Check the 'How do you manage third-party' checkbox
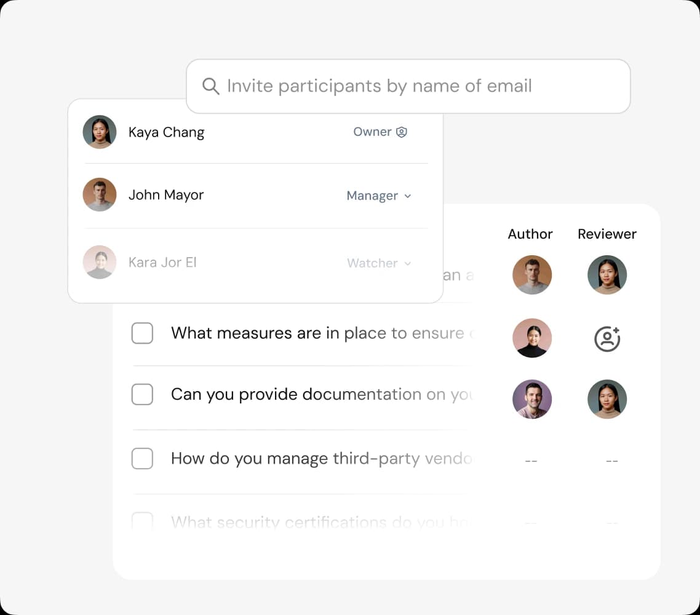Screen dimensions: 700x615 click(x=143, y=459)
